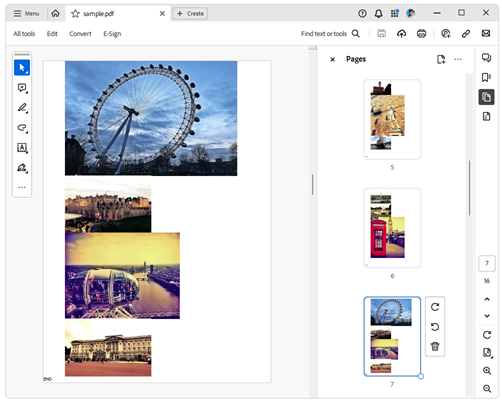The image size is (502, 403).
Task: Open All tools menu
Action: point(24,34)
